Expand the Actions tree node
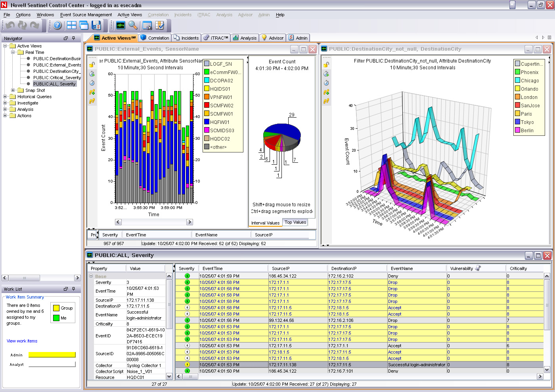555x392 pixels. 5,116
